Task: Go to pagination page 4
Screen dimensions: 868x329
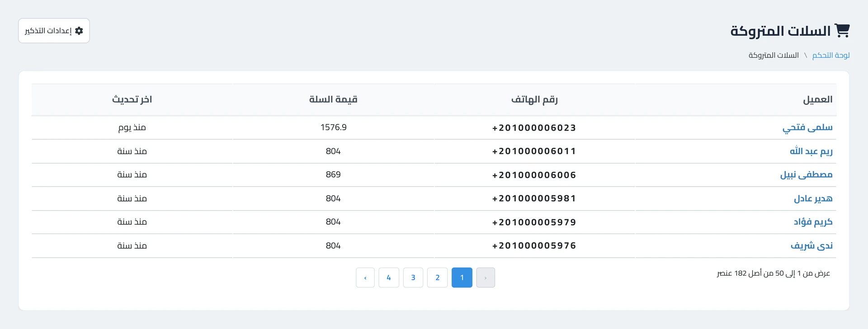Action: coord(389,277)
